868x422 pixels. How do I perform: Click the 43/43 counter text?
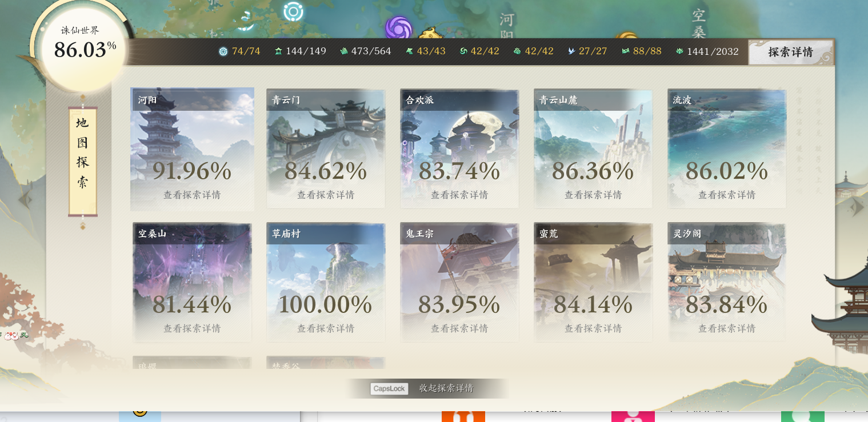tap(431, 51)
